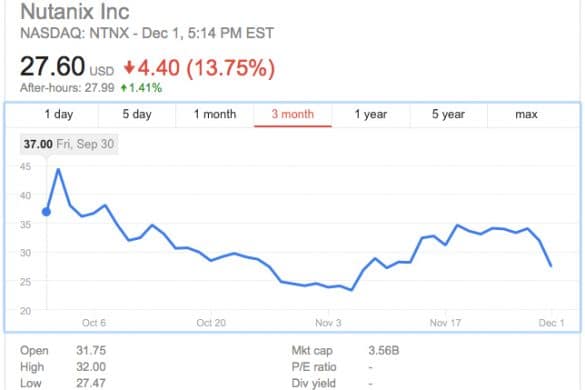The image size is (585, 390).
Task: Click the Mkt cap value 3.56B
Action: (384, 350)
